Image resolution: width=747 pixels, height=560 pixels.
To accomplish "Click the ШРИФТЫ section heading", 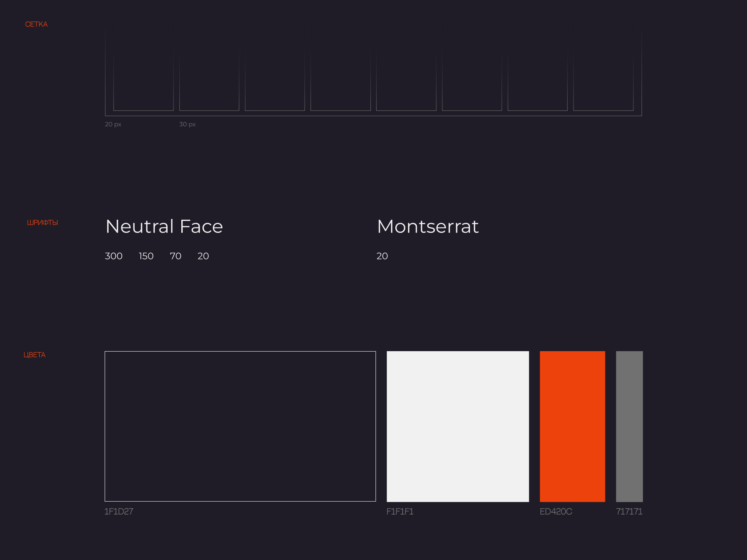I will click(x=42, y=222).
